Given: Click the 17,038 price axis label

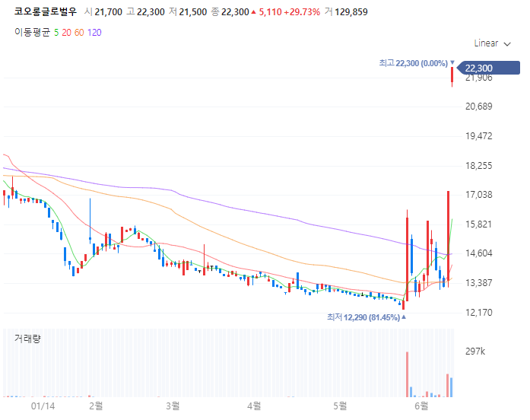Looking at the screenshot, I should (478, 195).
